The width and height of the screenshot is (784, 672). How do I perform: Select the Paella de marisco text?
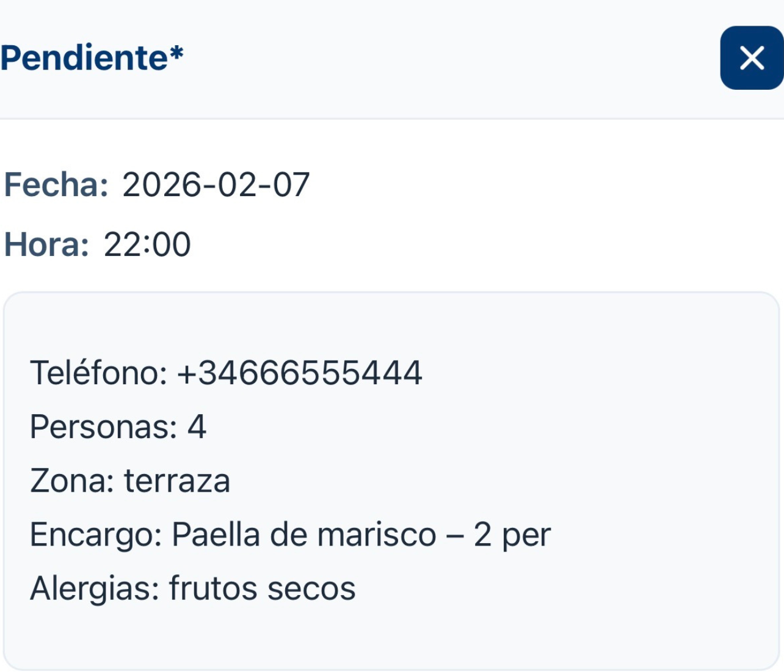304,535
